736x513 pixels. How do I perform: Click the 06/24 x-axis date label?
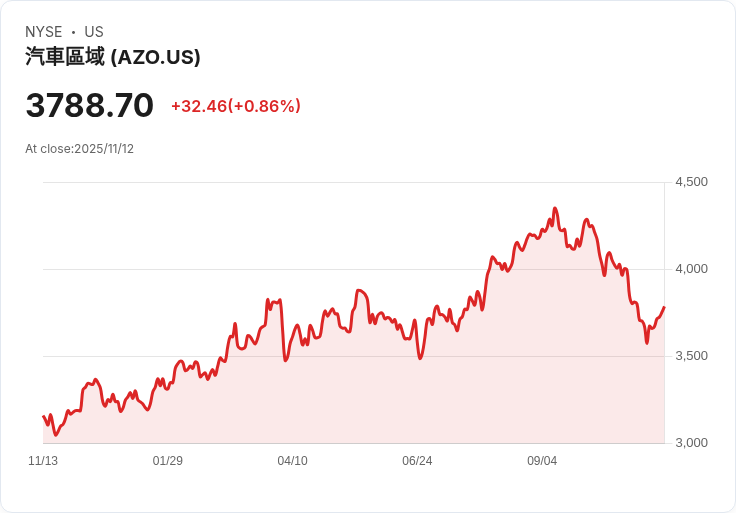click(417, 461)
